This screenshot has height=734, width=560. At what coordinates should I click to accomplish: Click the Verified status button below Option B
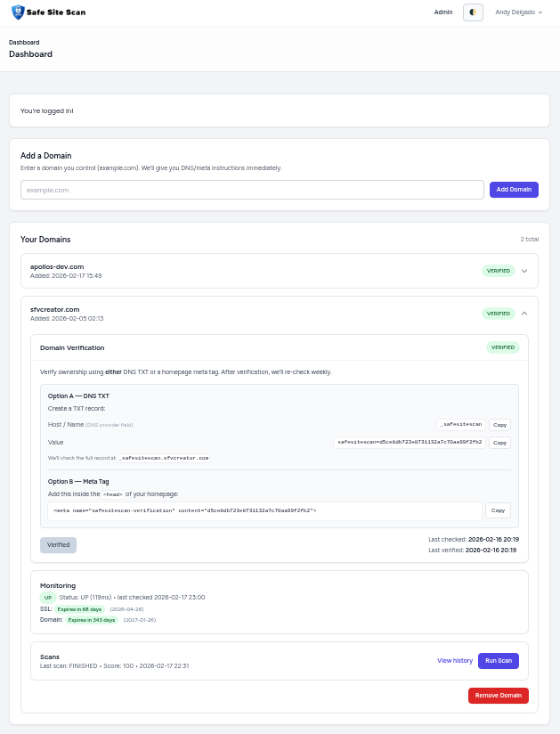tap(58, 544)
